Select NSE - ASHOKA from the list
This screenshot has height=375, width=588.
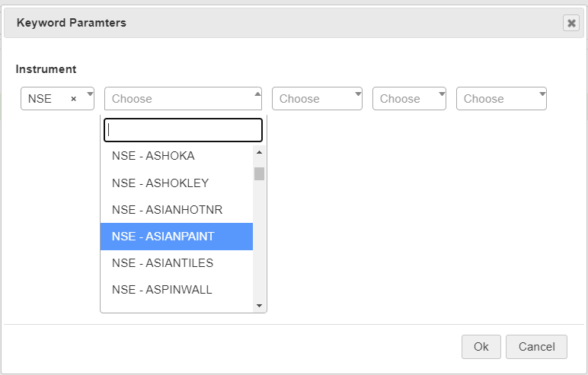(177, 156)
